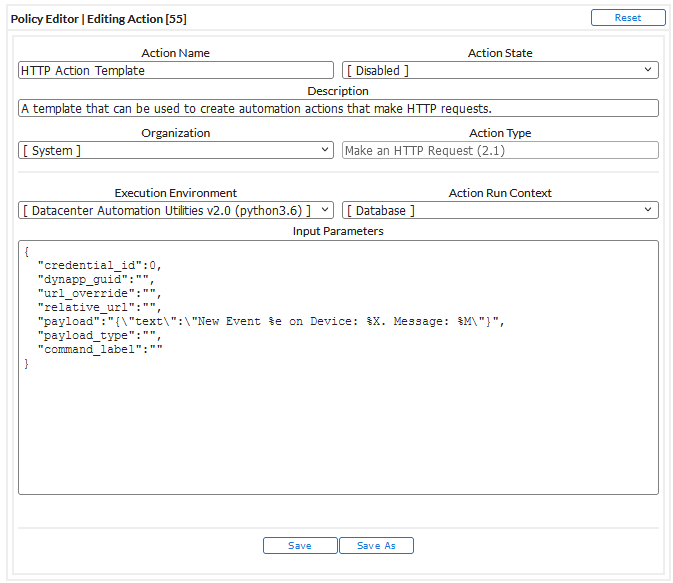This screenshot has width=673, height=583.
Task: Open the Action State dropdown
Action: tap(500, 70)
